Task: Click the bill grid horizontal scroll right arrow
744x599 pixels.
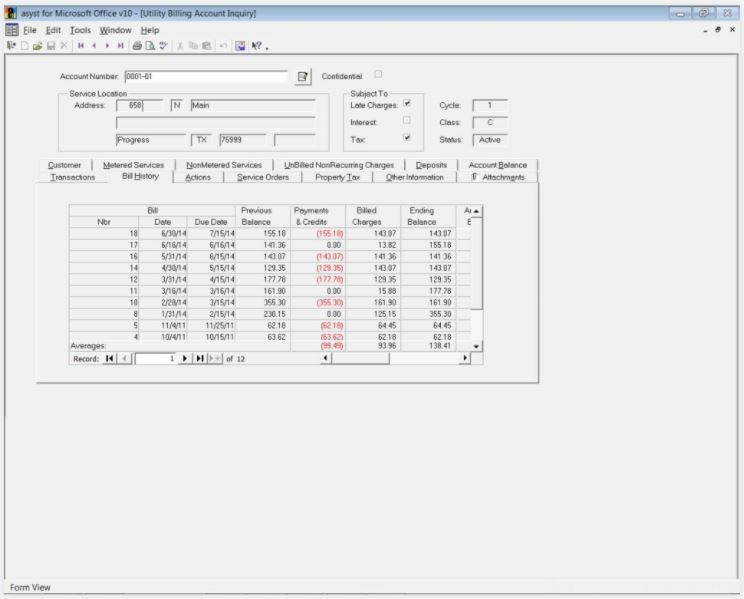Action: 465,358
